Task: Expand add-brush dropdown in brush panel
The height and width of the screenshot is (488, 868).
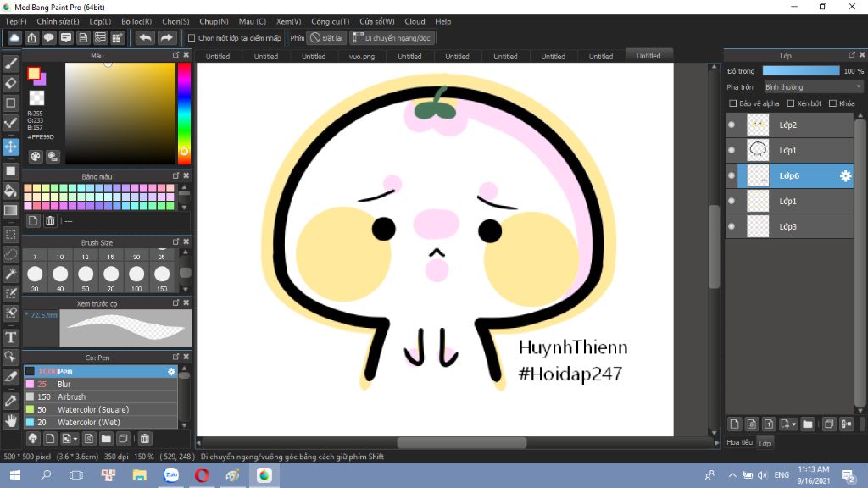Action: click(75, 439)
